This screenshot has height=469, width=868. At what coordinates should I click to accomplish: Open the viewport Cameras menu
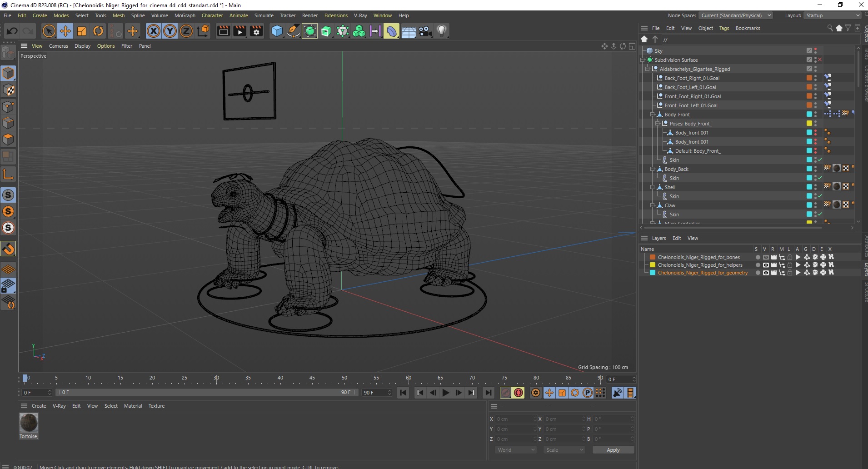(x=58, y=46)
